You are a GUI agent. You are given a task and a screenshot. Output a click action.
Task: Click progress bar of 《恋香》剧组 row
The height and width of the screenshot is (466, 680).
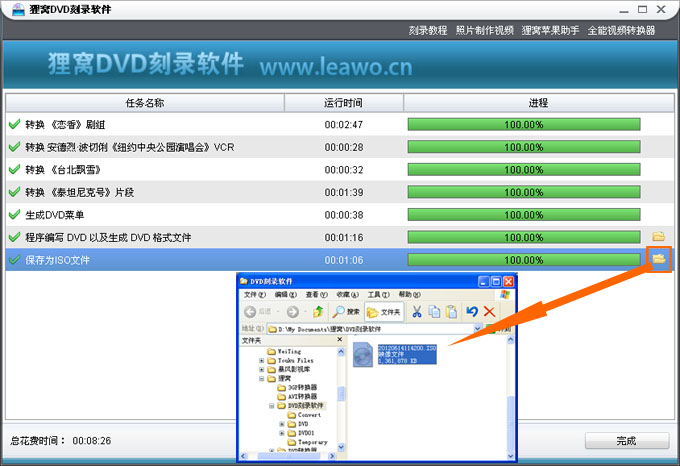pos(524,124)
